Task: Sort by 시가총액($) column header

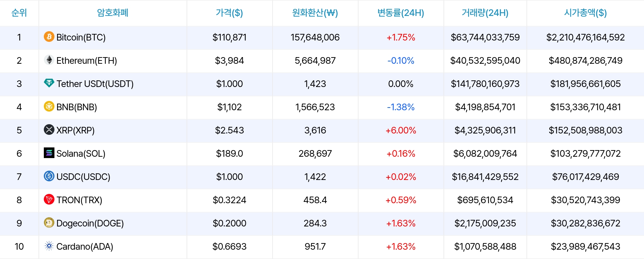Action: pyautogui.click(x=585, y=13)
